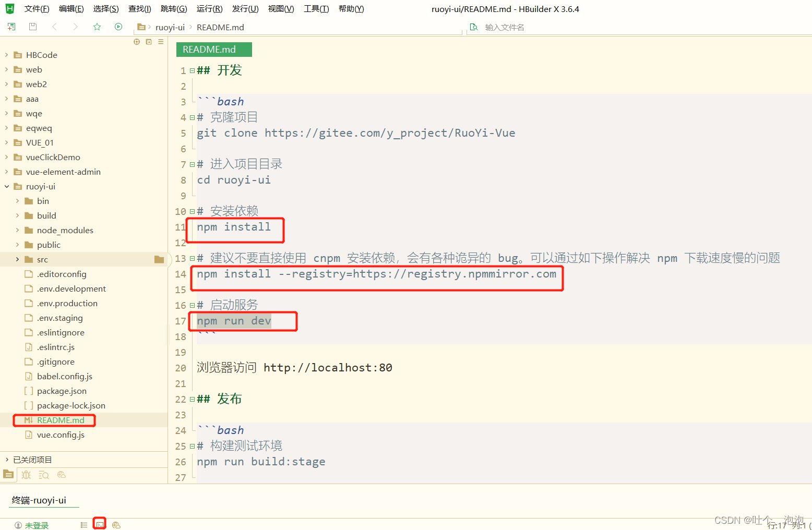The width and height of the screenshot is (812, 530).
Task: Click the HBuilder X logo icon
Action: (9, 8)
